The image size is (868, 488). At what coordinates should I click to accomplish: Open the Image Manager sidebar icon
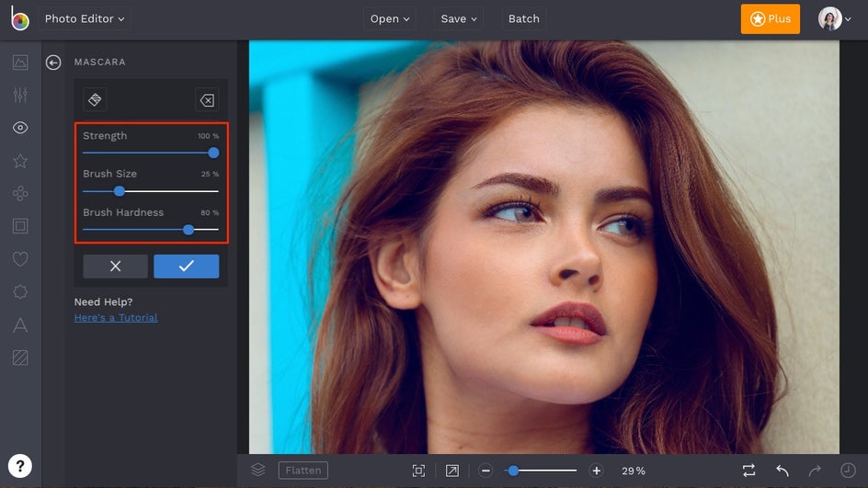coord(20,62)
